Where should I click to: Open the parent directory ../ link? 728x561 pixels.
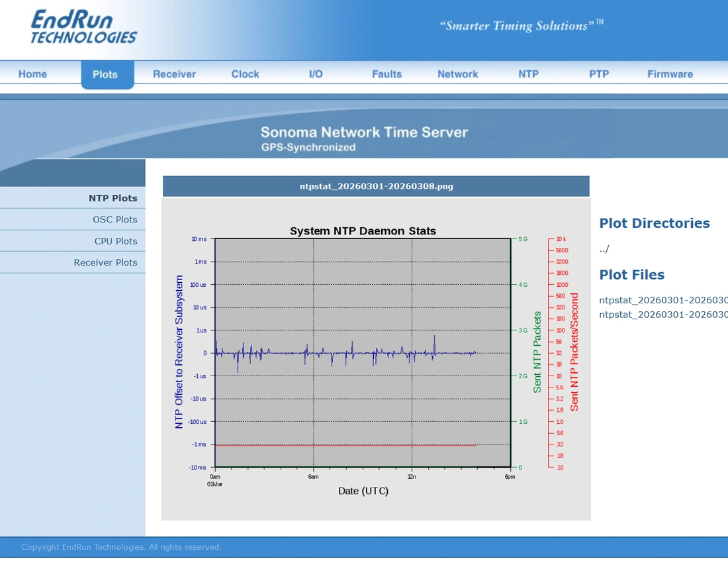click(x=604, y=249)
